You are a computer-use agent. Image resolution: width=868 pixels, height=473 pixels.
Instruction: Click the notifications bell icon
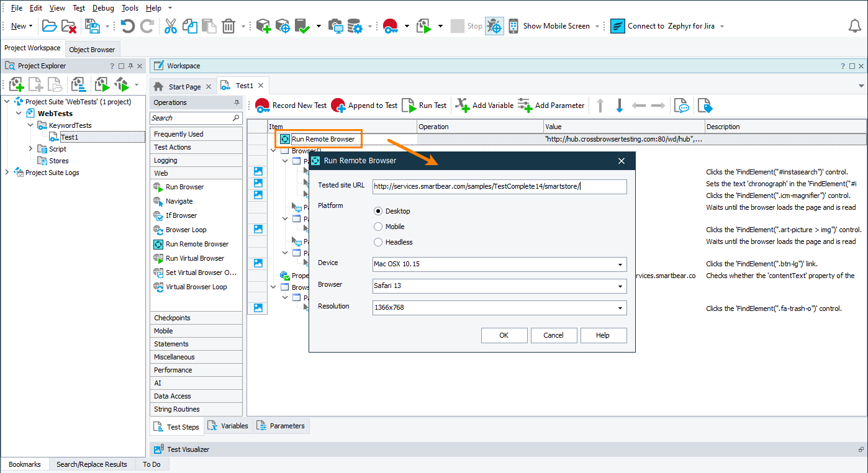pos(855,25)
